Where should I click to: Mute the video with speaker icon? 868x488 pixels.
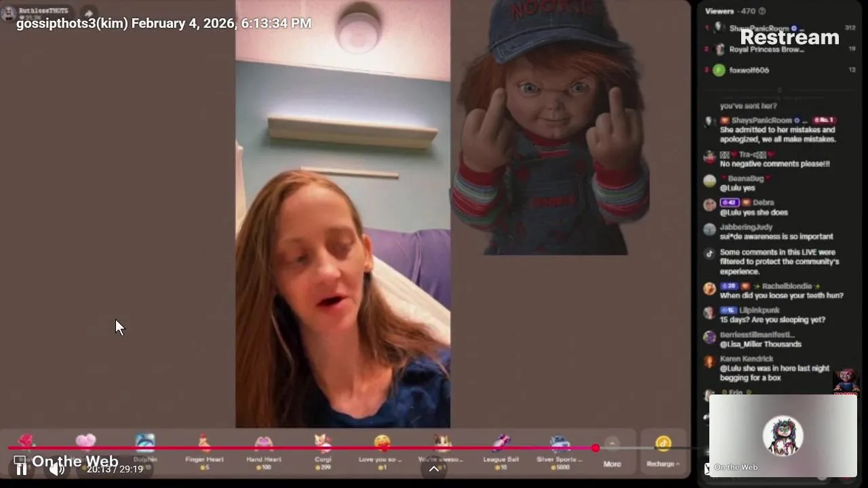57,469
